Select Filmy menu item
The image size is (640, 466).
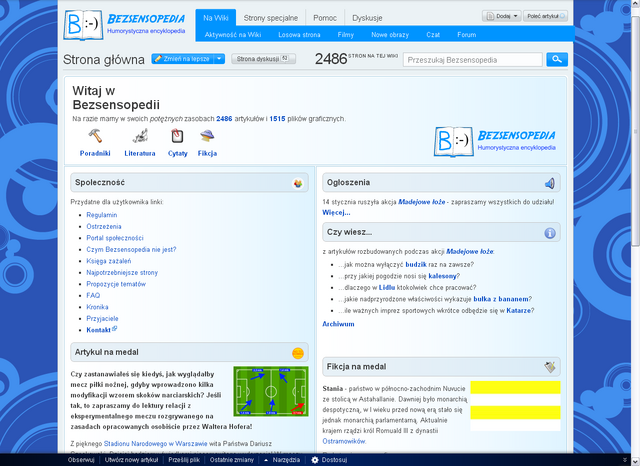(345, 35)
